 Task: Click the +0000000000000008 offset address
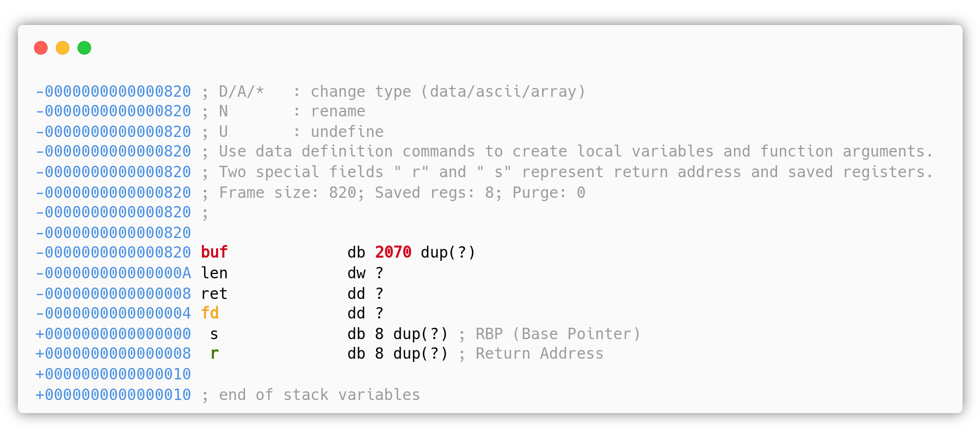coord(113,354)
